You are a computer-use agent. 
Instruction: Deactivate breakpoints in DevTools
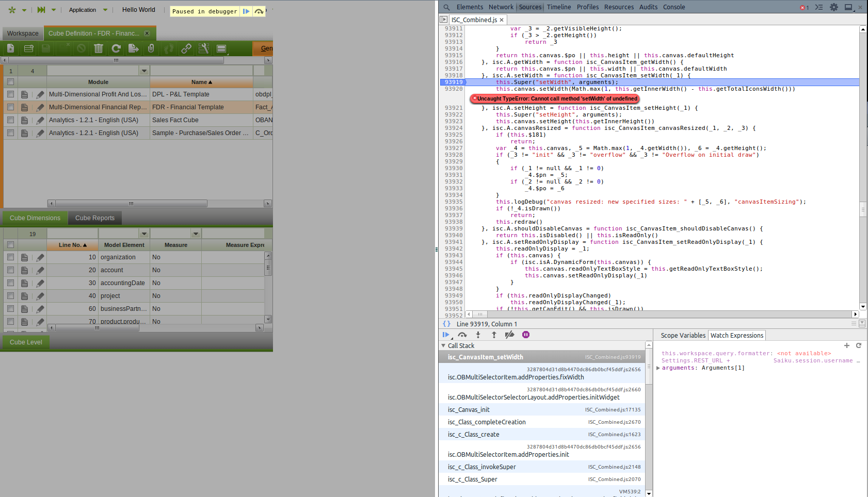(509, 335)
